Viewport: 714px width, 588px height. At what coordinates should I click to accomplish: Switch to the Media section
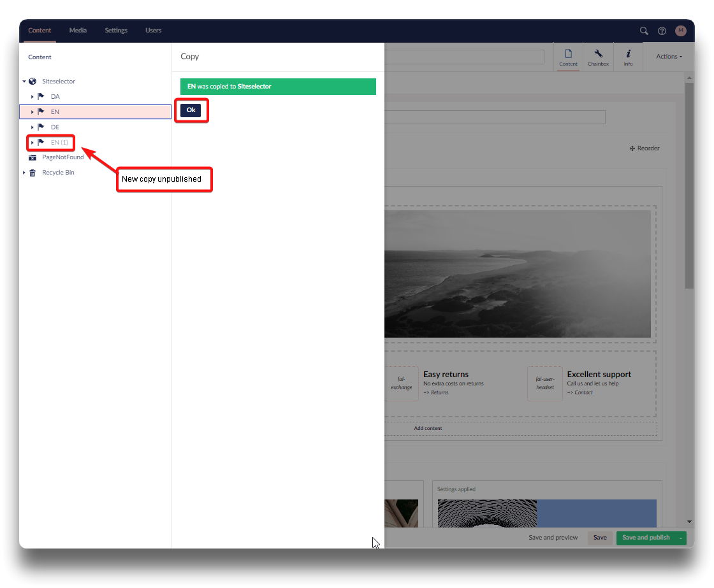click(x=78, y=31)
